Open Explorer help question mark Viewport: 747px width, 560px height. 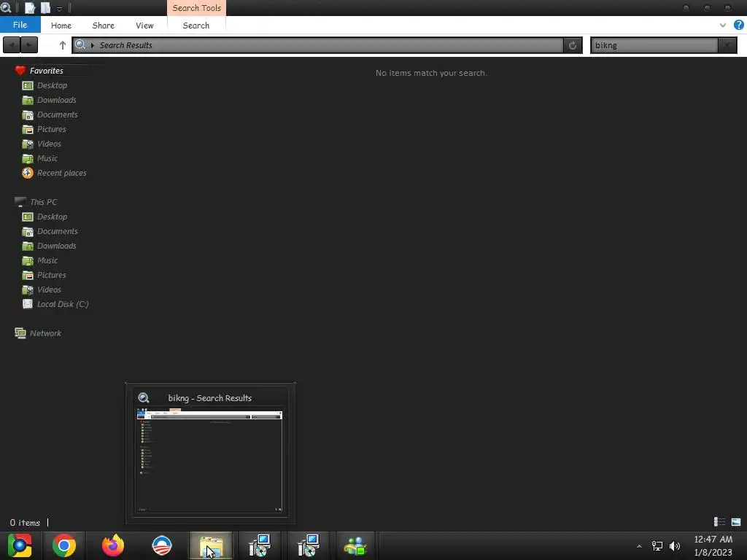(x=738, y=25)
